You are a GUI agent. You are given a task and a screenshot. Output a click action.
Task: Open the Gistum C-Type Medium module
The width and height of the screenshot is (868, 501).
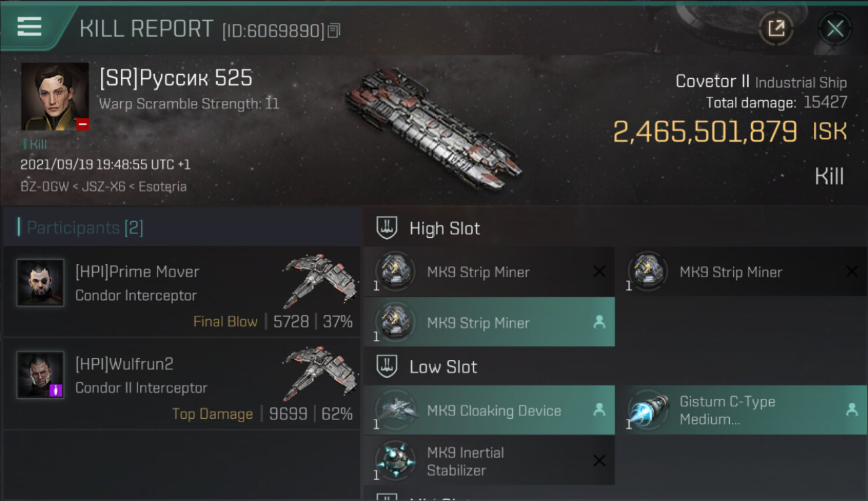click(742, 410)
